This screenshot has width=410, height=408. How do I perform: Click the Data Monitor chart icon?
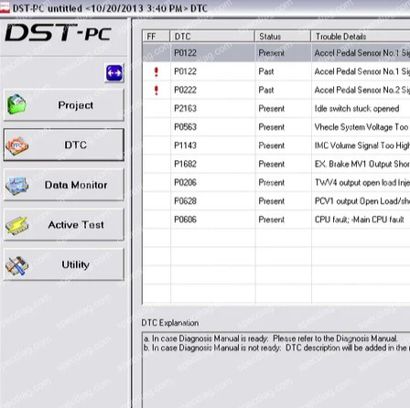(x=17, y=185)
